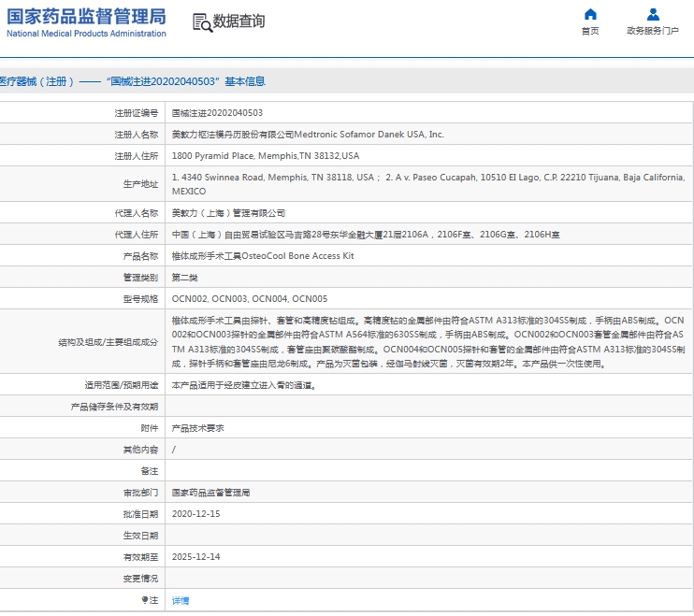The height and width of the screenshot is (616, 694).
Task: Click the 适用范围/预期用途 label
Action: click(x=122, y=385)
